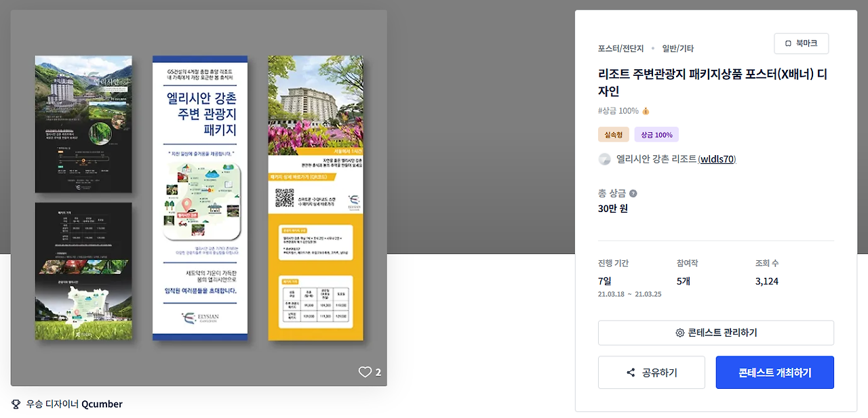This screenshot has height=418, width=868.
Task: Click the blue 콘테스트 개최하기 button
Action: pos(774,373)
